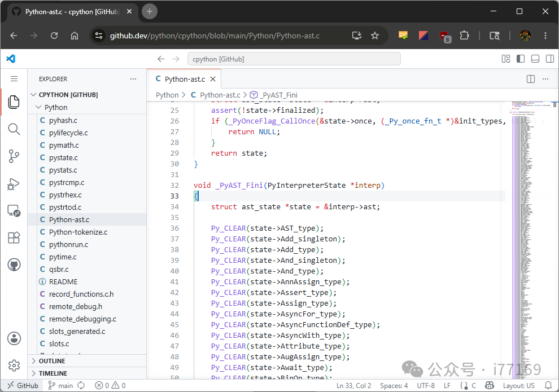Click main branch in status bar

60,386
